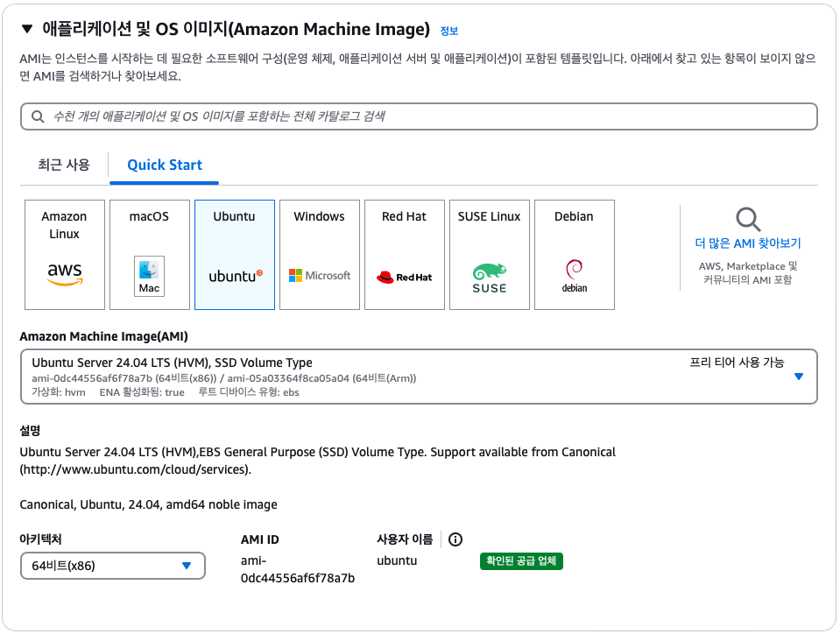The image size is (840, 634).
Task: Click the 설명 heading
Action: tap(30, 431)
